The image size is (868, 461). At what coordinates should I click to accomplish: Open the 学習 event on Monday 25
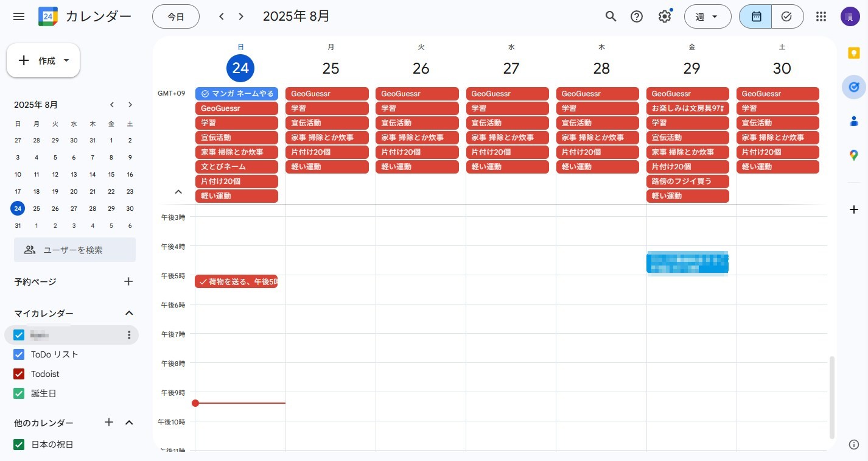click(x=327, y=108)
